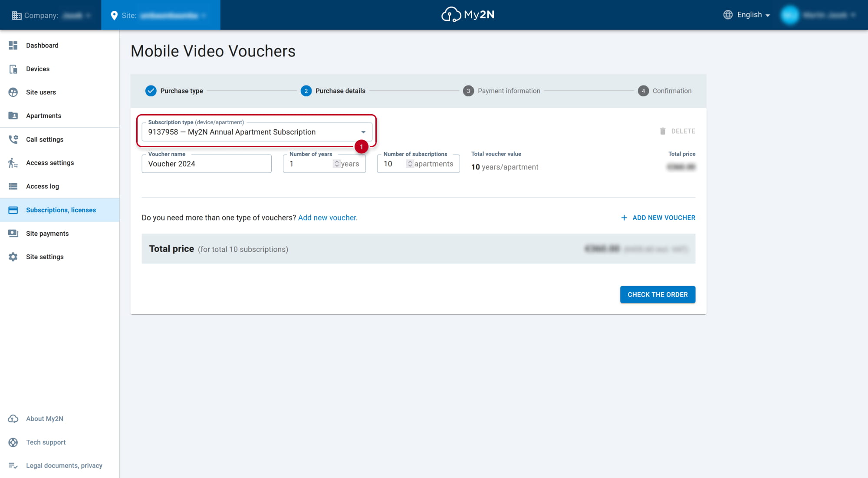This screenshot has height=478, width=868.
Task: Click the Site payments icon
Action: point(13,234)
